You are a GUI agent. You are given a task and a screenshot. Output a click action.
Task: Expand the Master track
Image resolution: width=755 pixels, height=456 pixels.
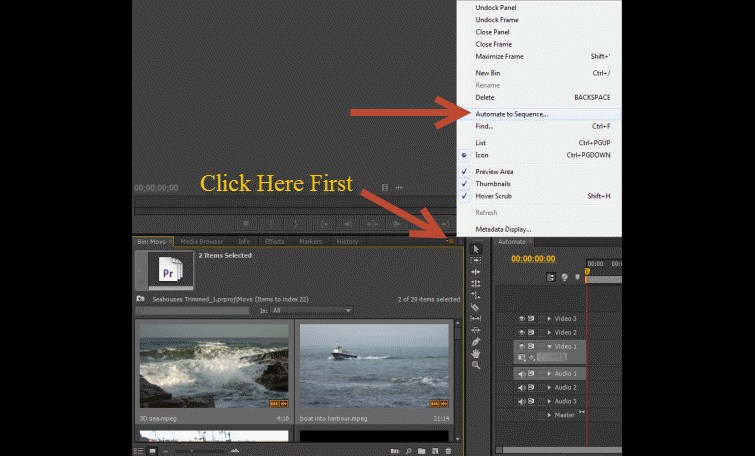tap(549, 415)
